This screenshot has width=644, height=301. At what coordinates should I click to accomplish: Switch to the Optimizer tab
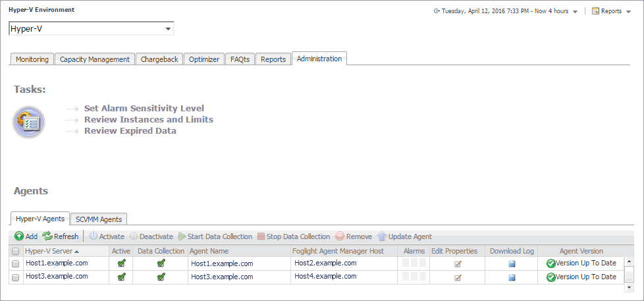pyautogui.click(x=203, y=59)
